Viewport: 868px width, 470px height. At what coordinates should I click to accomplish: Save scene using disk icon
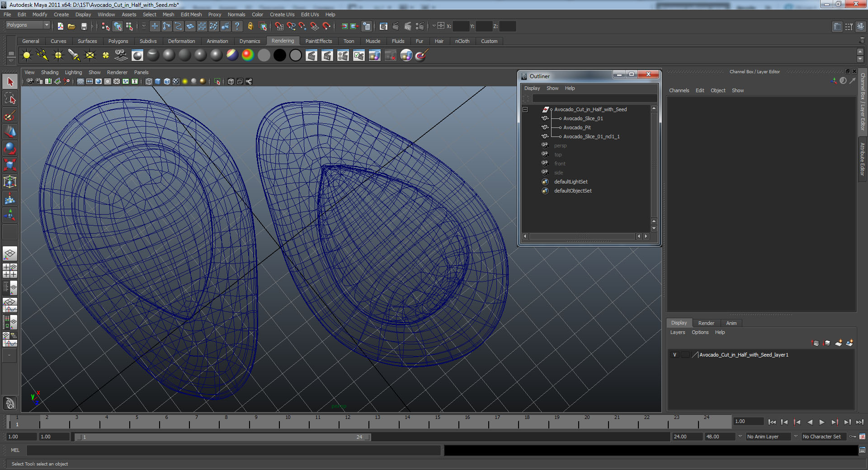(84, 26)
